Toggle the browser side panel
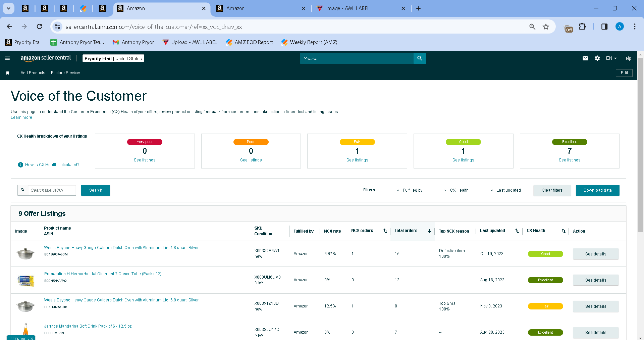This screenshot has height=340, width=644. click(x=604, y=27)
